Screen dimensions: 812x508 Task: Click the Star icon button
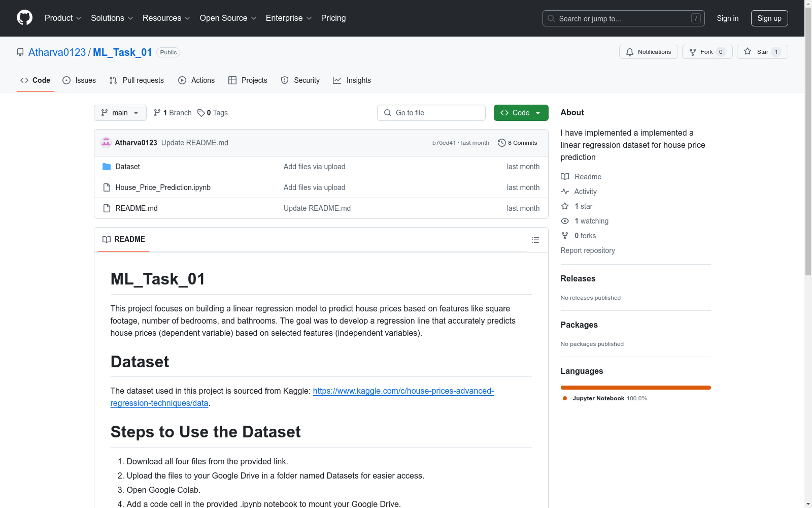pos(748,52)
